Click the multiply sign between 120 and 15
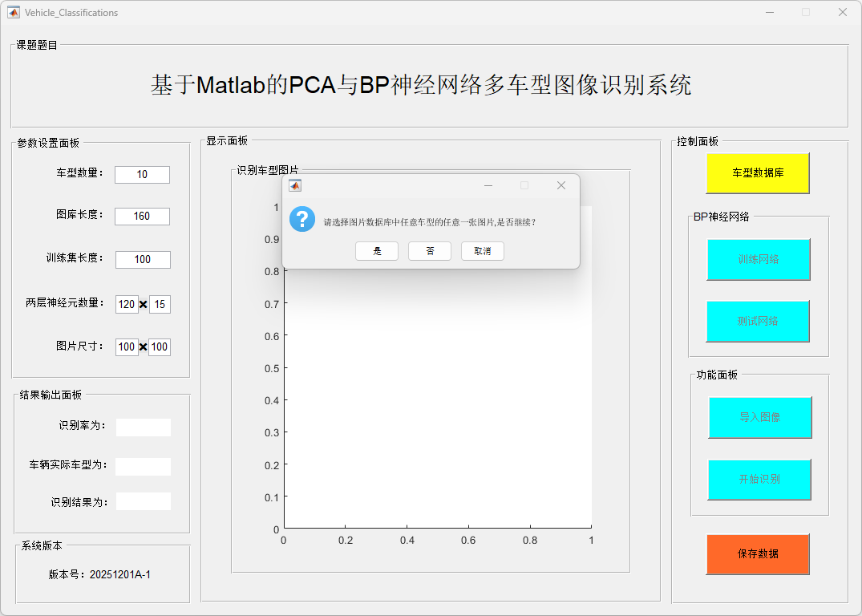The width and height of the screenshot is (862, 616). [x=144, y=304]
